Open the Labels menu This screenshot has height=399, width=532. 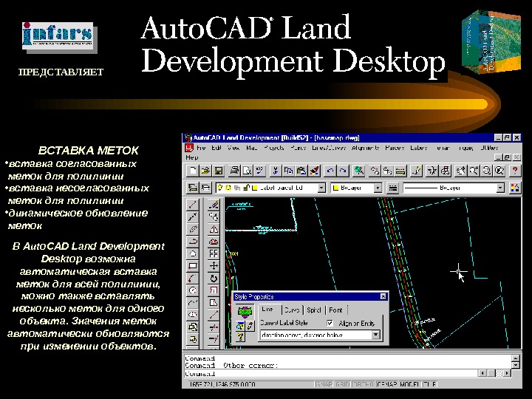tap(418, 148)
